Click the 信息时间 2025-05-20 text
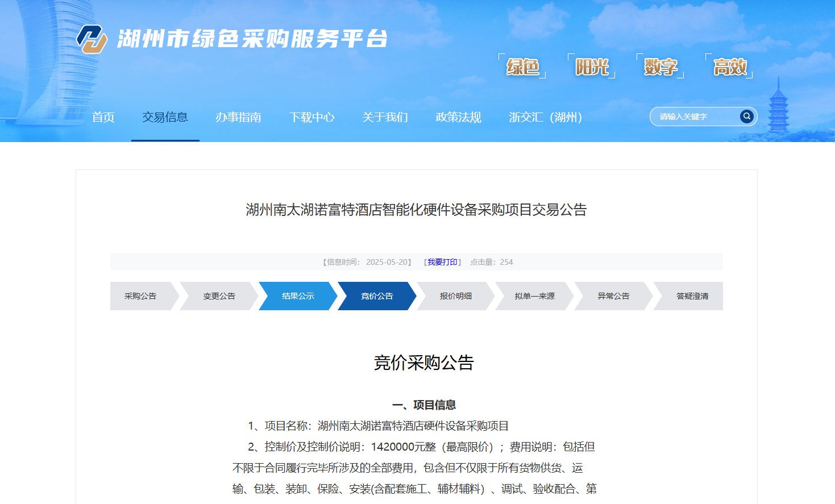This screenshot has width=835, height=504. pos(367,262)
